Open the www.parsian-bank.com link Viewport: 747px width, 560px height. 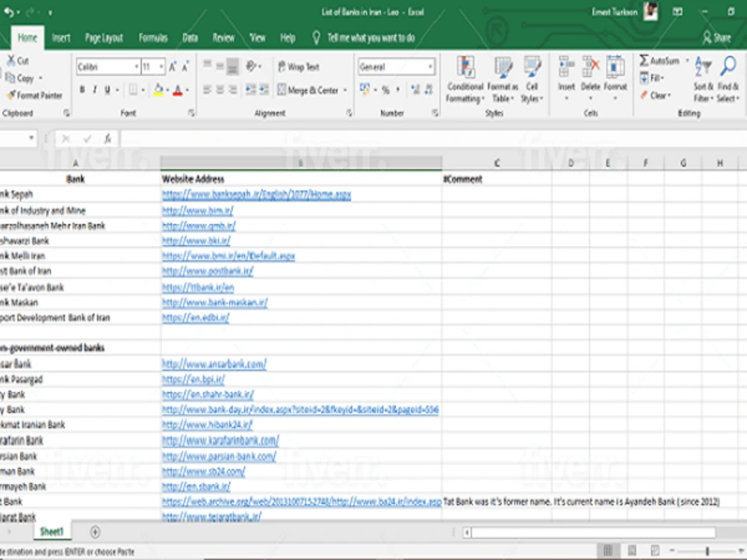click(x=219, y=456)
